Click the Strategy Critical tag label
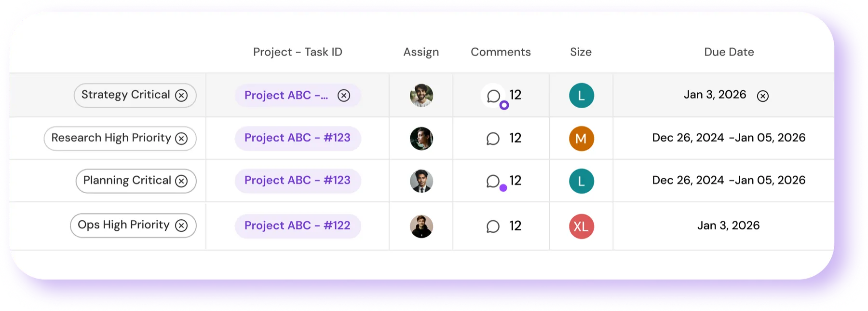The image size is (868, 311). pyautogui.click(x=126, y=95)
